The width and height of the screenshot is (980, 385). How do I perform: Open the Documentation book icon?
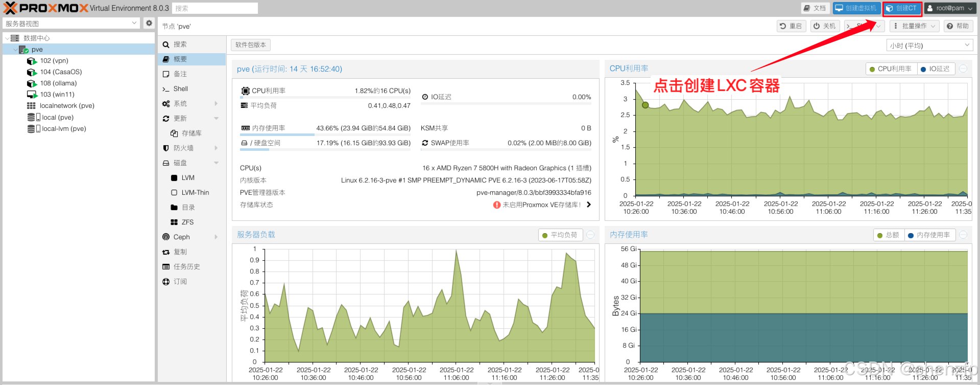(806, 8)
